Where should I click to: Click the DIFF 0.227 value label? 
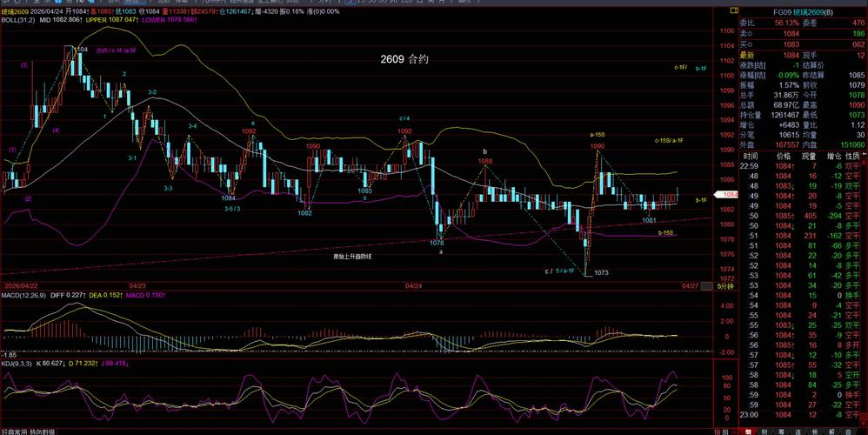66,296
